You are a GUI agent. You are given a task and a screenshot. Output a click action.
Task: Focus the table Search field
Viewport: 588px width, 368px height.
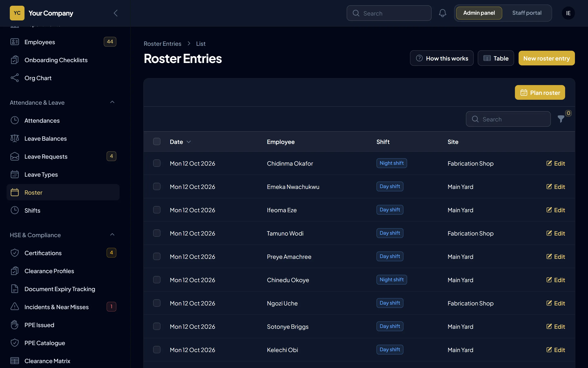pos(508,119)
